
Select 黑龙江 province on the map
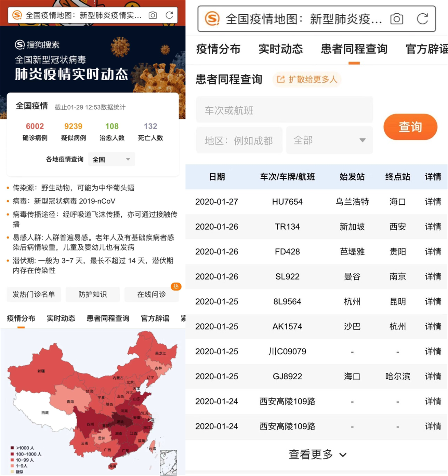point(160,353)
